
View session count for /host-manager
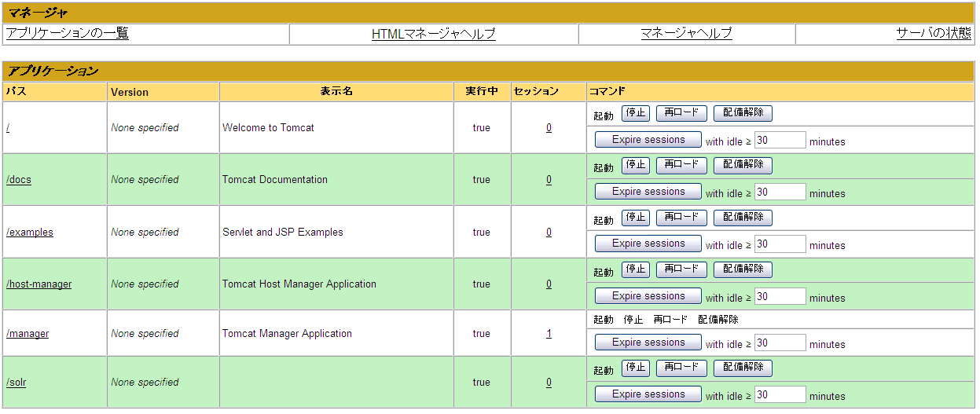coord(549,284)
